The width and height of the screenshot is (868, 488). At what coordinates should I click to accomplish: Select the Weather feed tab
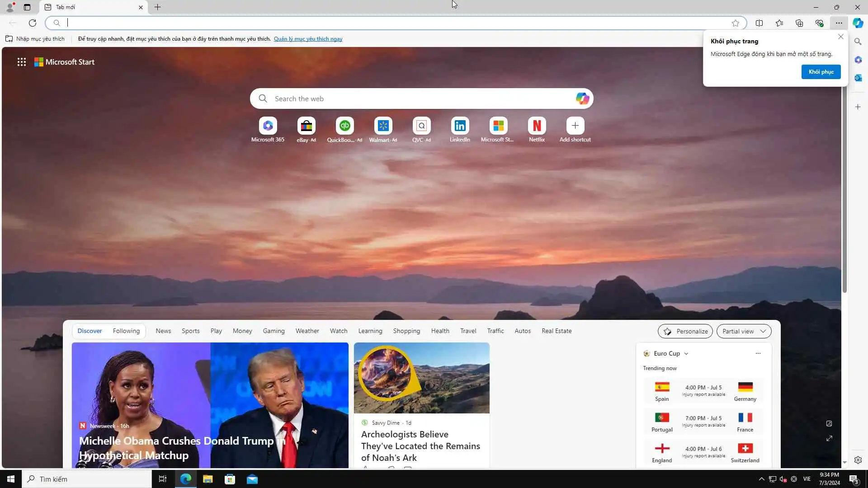[x=307, y=331]
